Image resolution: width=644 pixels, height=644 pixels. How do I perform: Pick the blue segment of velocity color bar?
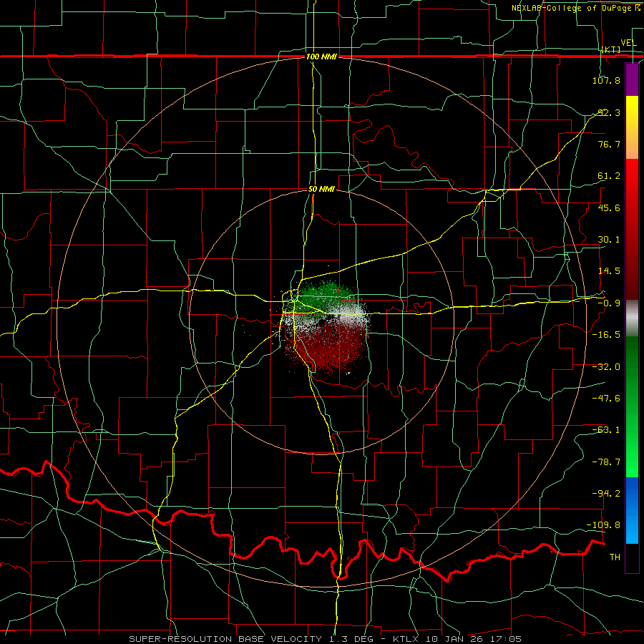[x=632, y=510]
